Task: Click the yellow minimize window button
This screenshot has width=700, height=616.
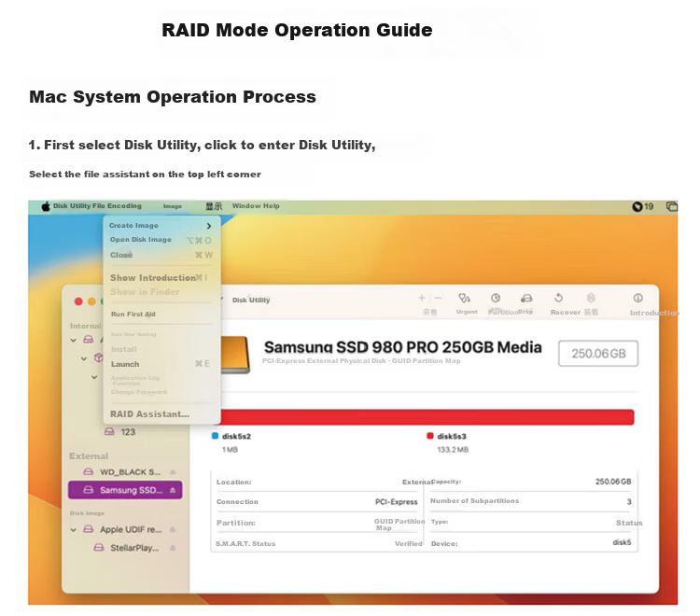Action: [x=91, y=301]
